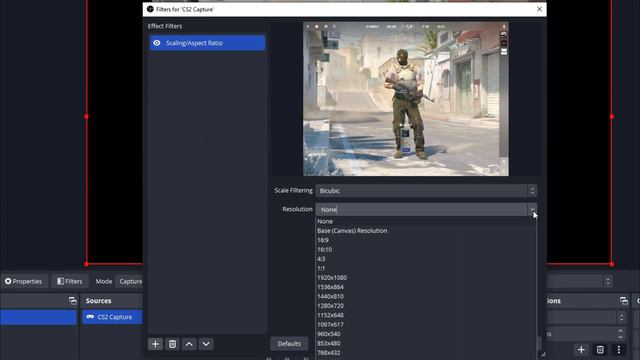This screenshot has width=640, height=360.
Task: Open Properties button in OBS main window
Action: click(24, 281)
